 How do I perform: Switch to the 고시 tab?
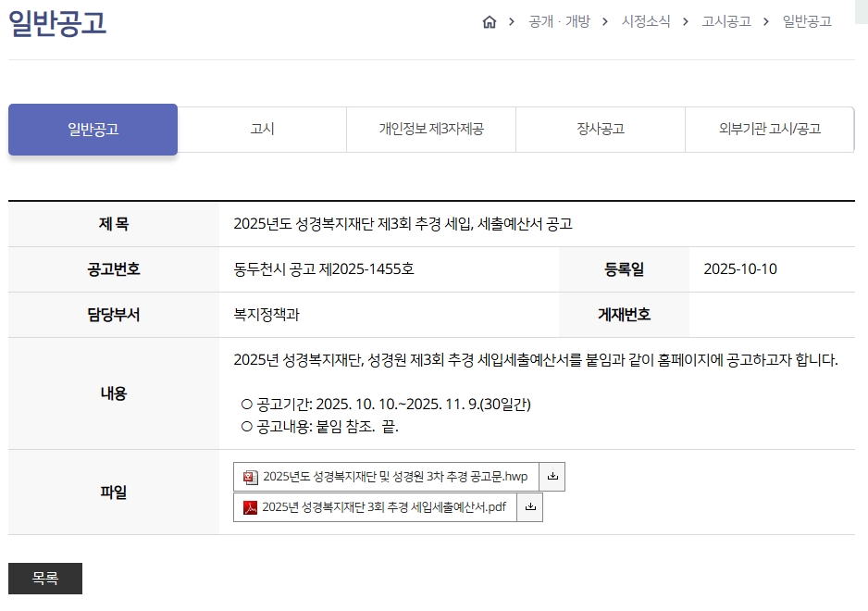coord(262,130)
